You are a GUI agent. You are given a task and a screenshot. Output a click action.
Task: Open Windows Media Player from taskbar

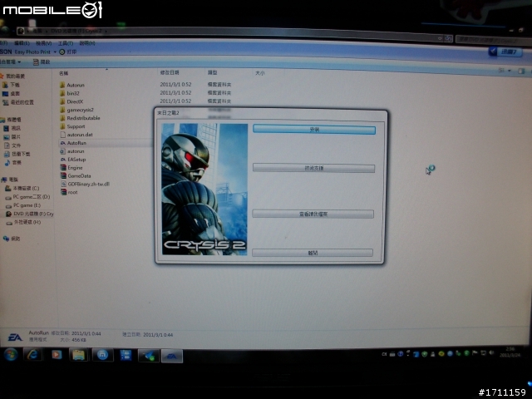(x=57, y=355)
